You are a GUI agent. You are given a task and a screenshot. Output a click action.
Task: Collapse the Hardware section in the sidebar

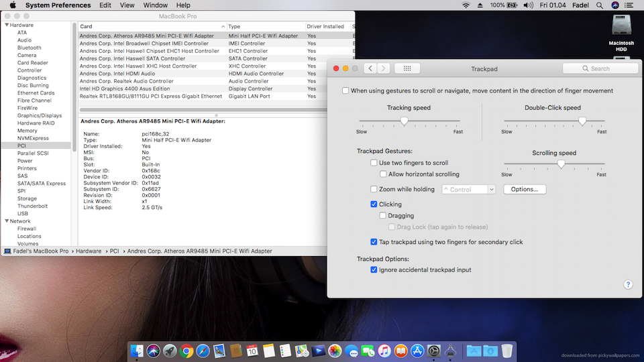click(7, 25)
